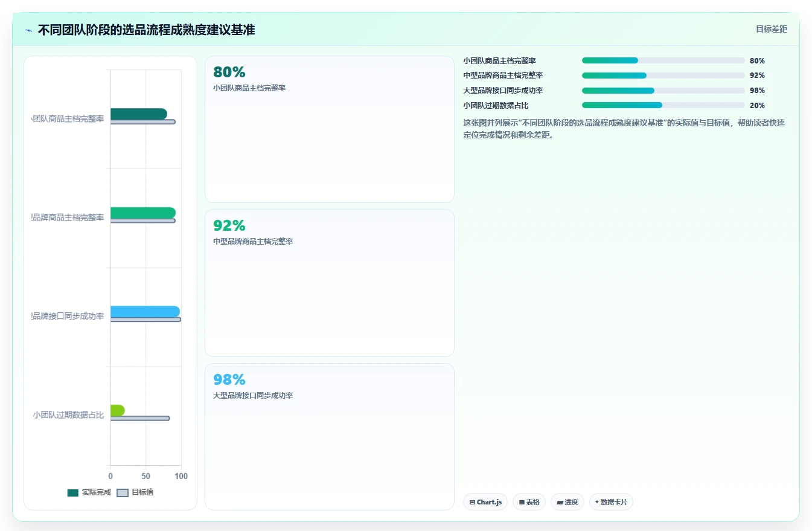This screenshot has height=531, width=812.
Task: Click the lightning icon beside the title
Action: [28, 30]
